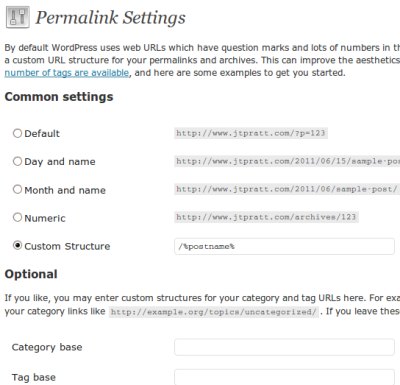
Task: Click the Permalink Settings sliders icon
Action: pos(18,17)
